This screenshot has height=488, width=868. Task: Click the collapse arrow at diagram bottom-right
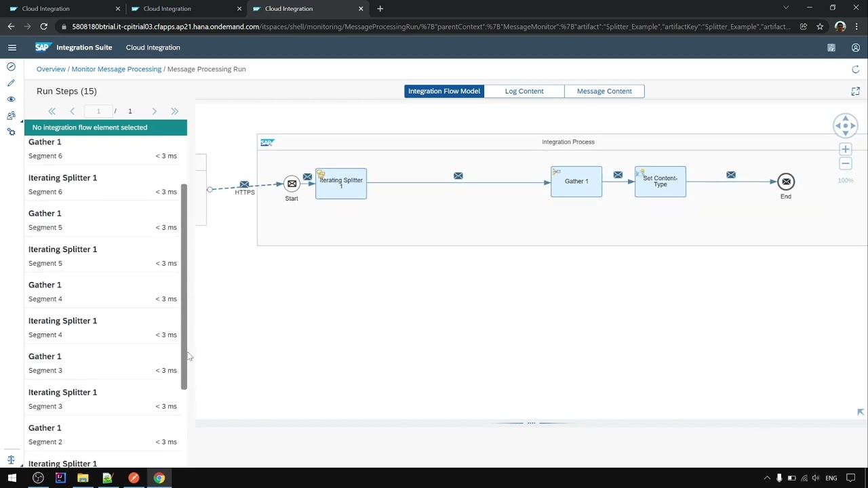click(x=861, y=412)
